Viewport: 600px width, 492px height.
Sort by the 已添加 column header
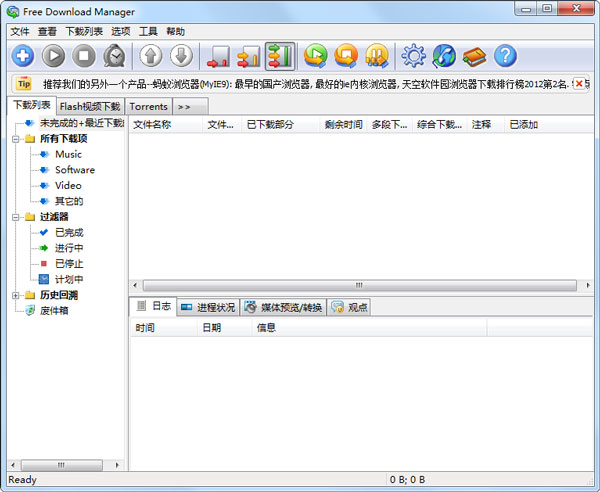[549, 125]
